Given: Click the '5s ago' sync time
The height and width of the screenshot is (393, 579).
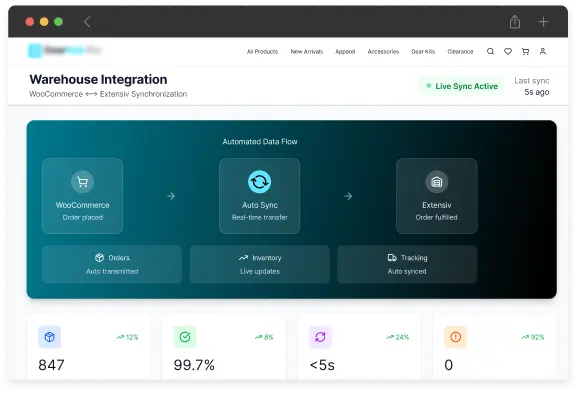Looking at the screenshot, I should (x=537, y=92).
